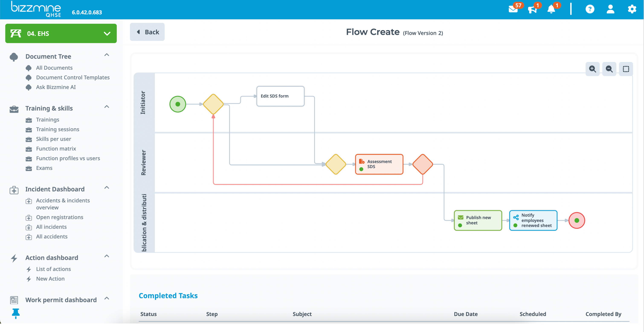The image size is (644, 332).
Task: Open Ask Bizzmine AI
Action: 56,87
